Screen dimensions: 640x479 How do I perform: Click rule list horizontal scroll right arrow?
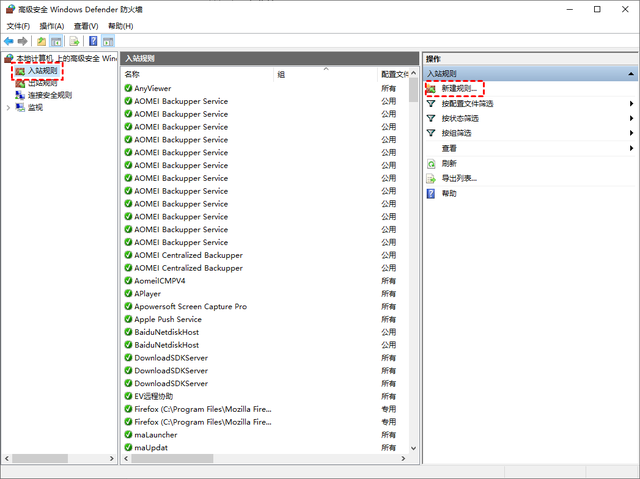coord(403,459)
